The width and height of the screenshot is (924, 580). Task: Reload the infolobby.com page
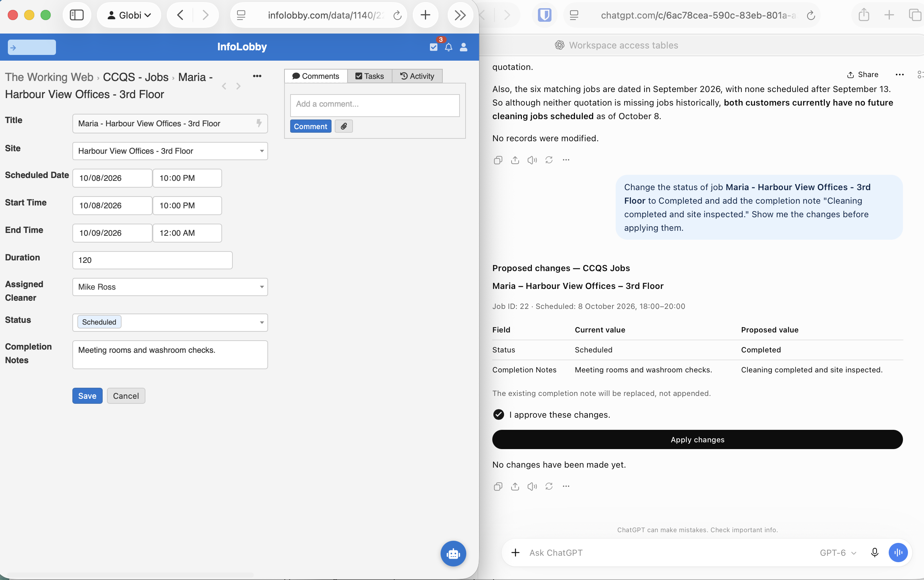pyautogui.click(x=397, y=15)
